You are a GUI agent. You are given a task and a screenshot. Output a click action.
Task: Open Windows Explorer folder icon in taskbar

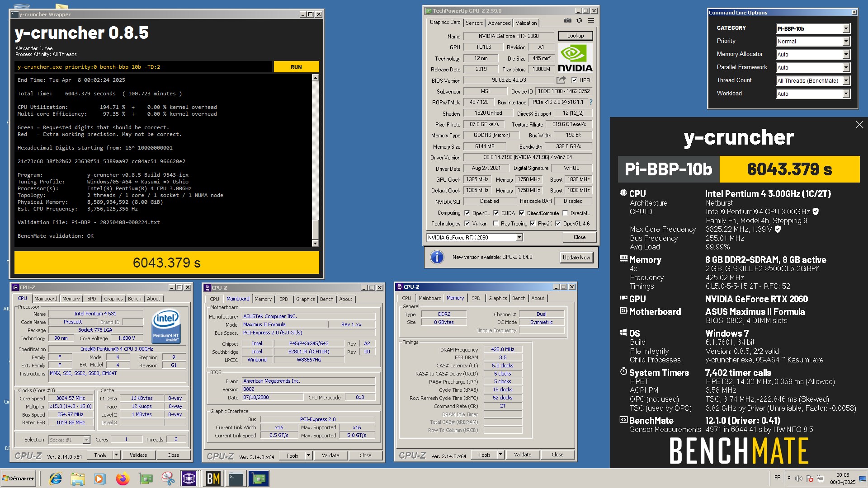point(78,479)
